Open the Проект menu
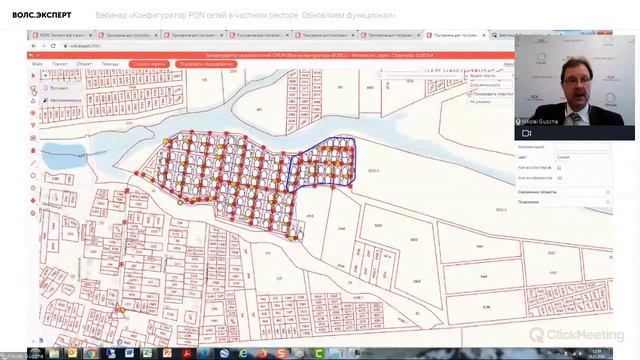This screenshot has height=360, width=640. (x=60, y=64)
